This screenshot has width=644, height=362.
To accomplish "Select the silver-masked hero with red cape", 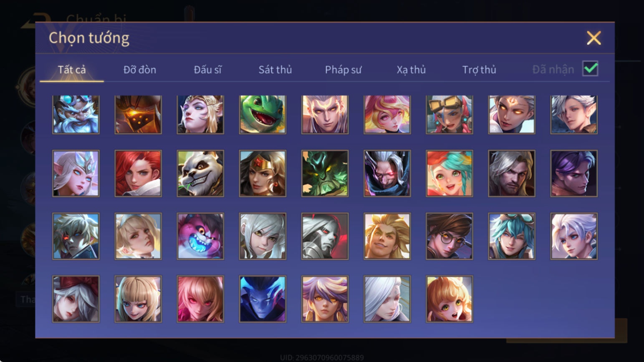I will tap(325, 236).
